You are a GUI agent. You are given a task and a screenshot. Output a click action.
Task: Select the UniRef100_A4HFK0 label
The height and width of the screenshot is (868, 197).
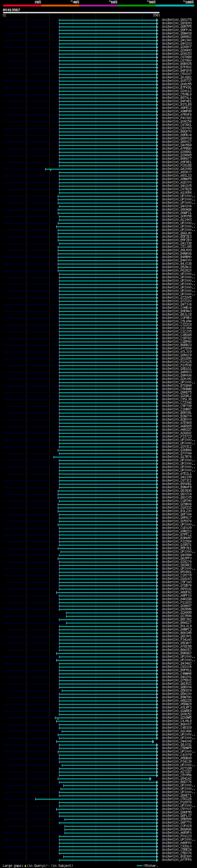(x=176, y=843)
